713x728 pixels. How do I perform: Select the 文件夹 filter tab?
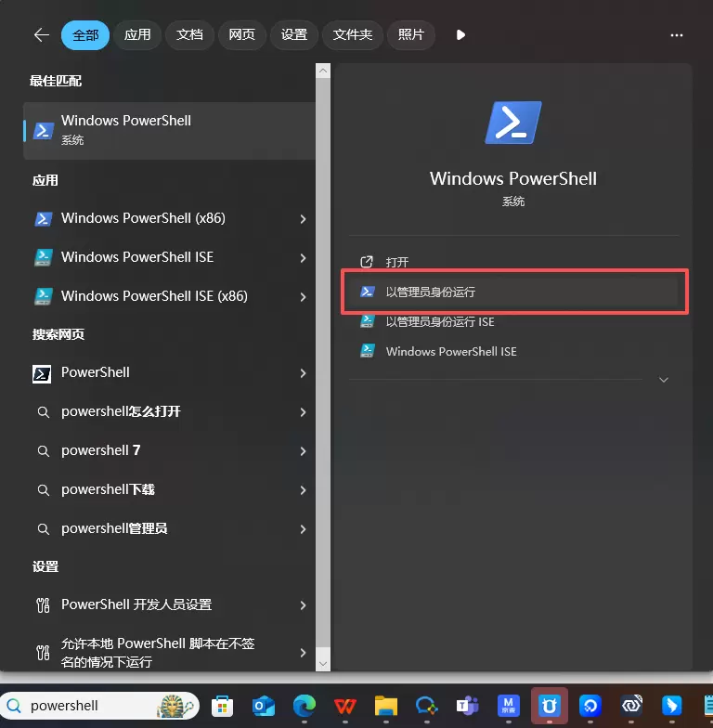(x=353, y=34)
